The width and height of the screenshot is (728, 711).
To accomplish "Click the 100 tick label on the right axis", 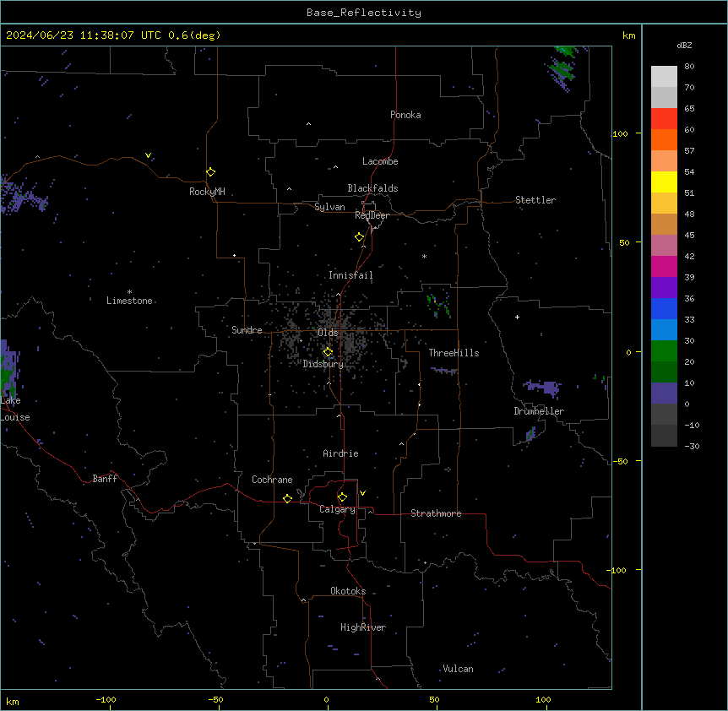I will coord(620,133).
